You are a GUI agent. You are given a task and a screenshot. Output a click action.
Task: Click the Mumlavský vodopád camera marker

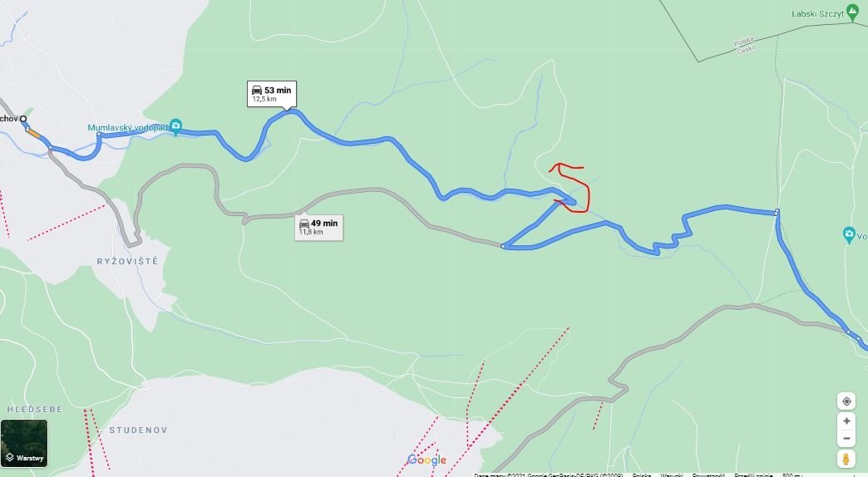tap(175, 126)
